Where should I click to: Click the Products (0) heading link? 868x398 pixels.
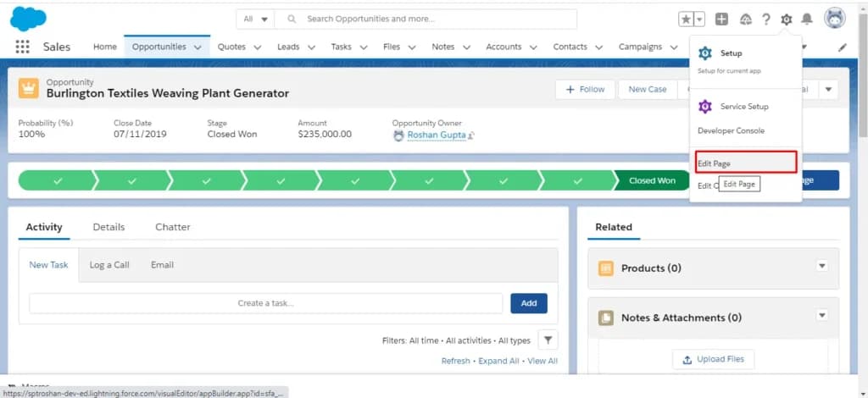pos(651,268)
